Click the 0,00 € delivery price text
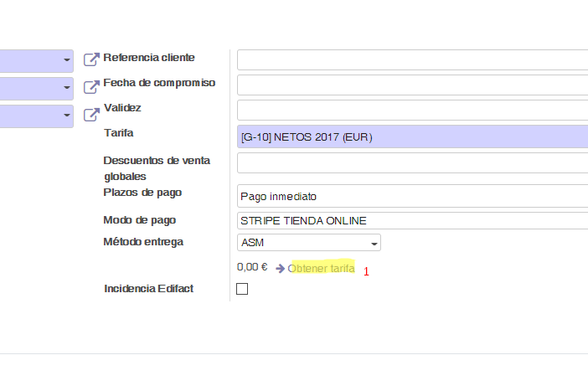The height and width of the screenshot is (386, 588). [252, 267]
